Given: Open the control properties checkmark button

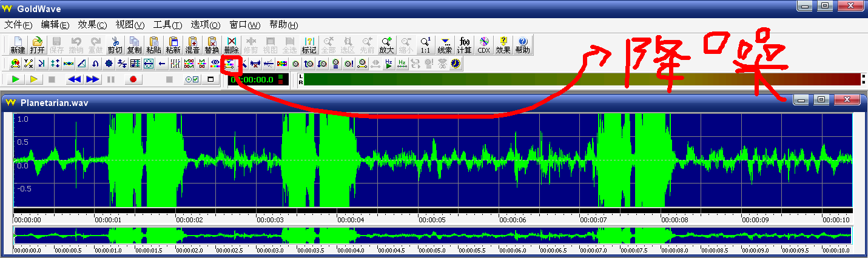Looking at the screenshot, I should pos(192,79).
